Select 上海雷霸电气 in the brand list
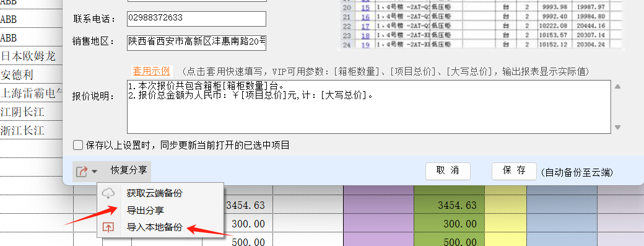The width and height of the screenshot is (644, 246). coord(32,93)
